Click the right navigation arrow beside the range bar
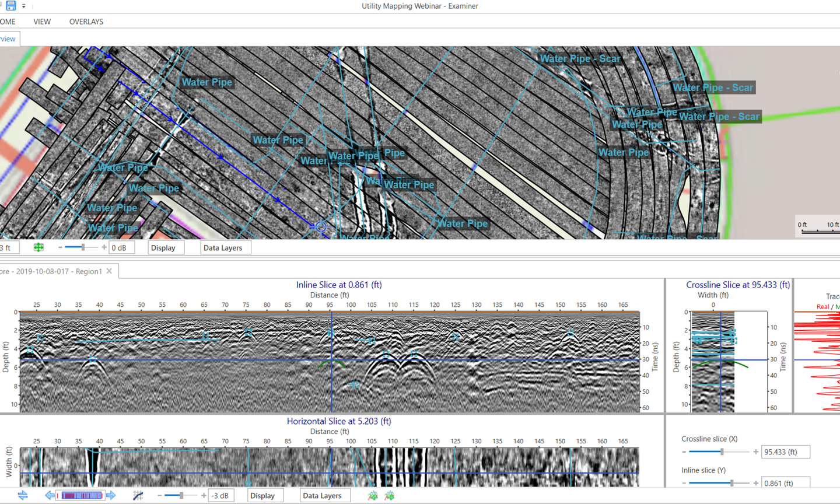The image size is (840, 504). tap(111, 495)
